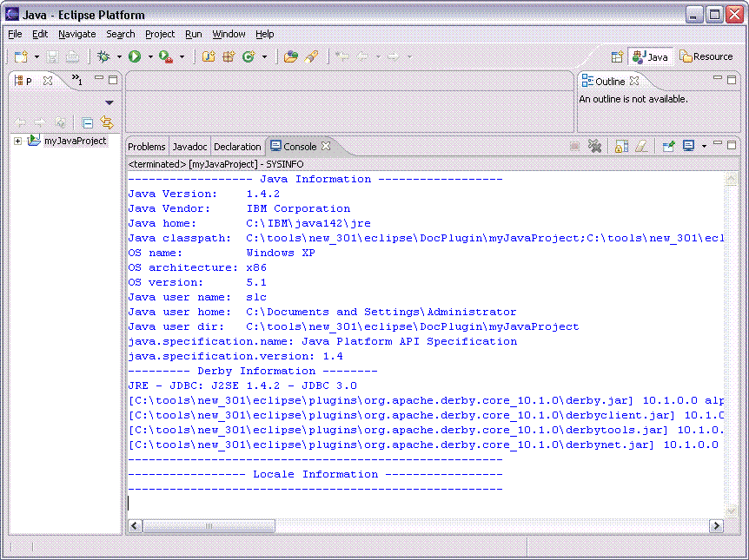Click the green Run button icon

135,56
